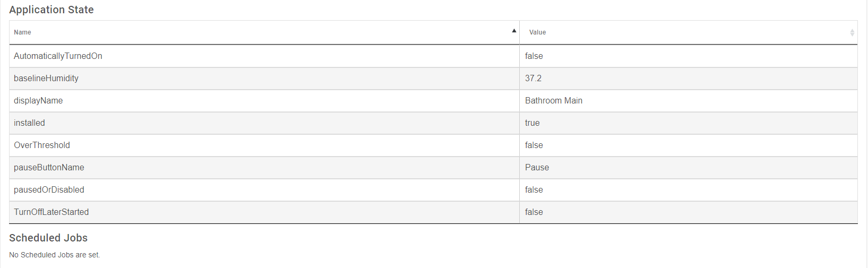Click the Application State heading
This screenshot has width=868, height=268.
51,10
